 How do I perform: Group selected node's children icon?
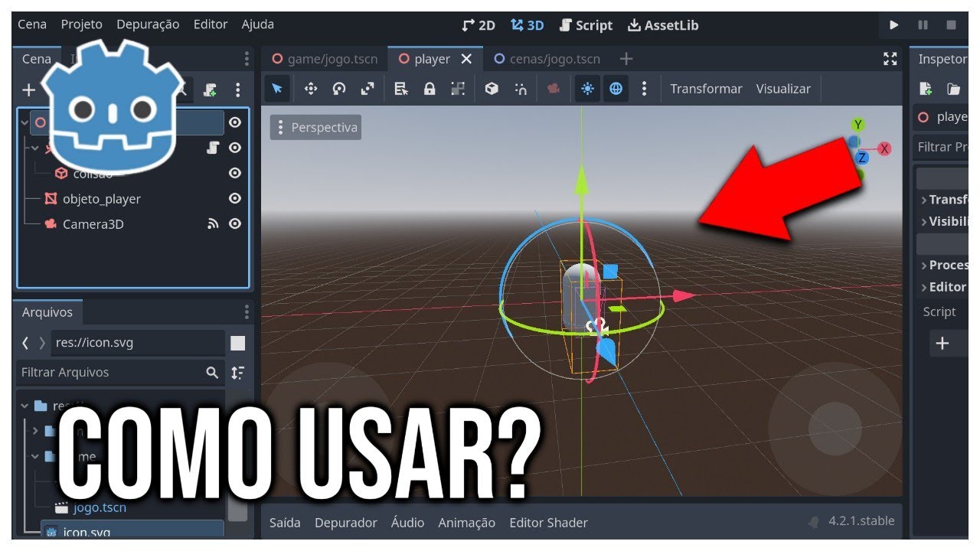click(458, 89)
